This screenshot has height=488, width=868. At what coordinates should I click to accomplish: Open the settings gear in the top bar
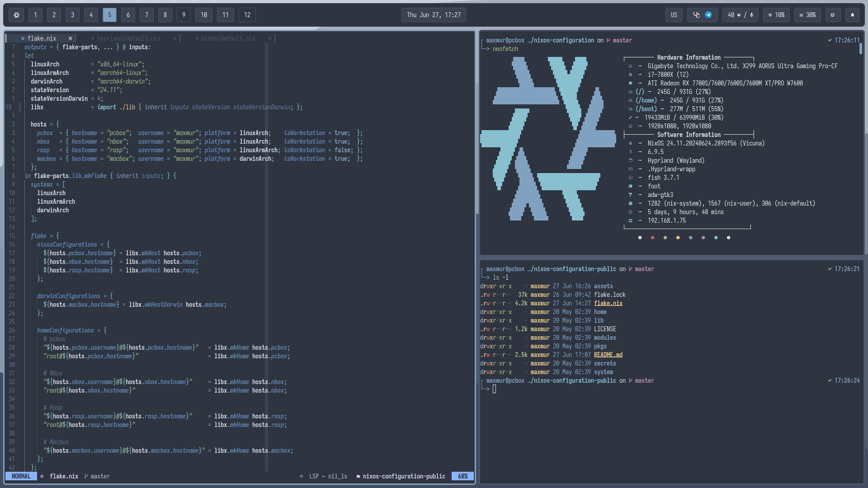click(16, 15)
